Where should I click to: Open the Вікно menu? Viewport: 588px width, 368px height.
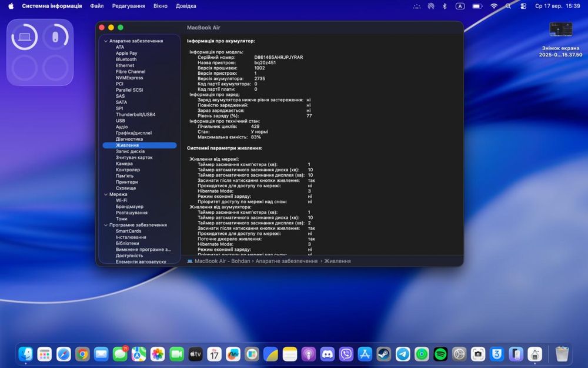point(160,6)
